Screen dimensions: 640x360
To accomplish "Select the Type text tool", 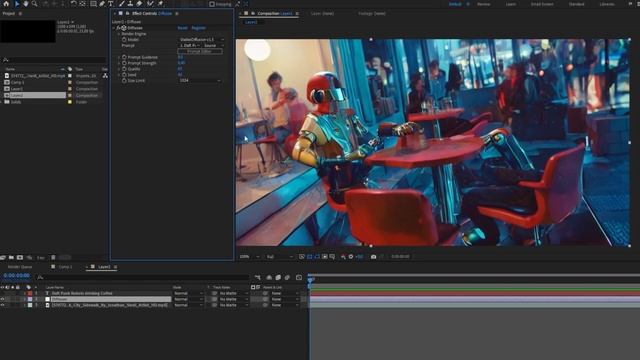I will pos(111,4).
